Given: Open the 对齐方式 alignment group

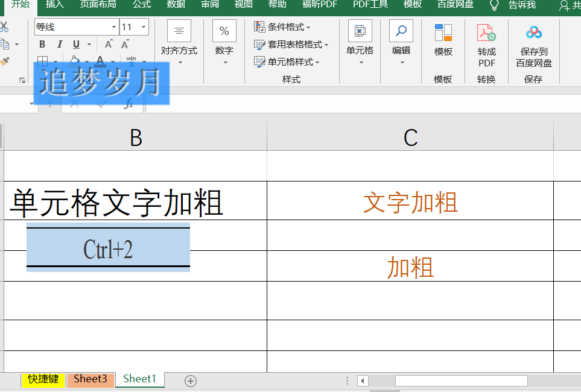Looking at the screenshot, I should click(x=179, y=43).
